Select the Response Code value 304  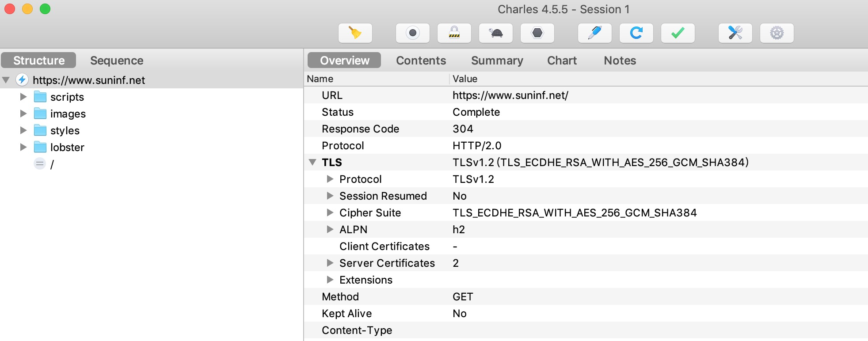[x=463, y=129]
